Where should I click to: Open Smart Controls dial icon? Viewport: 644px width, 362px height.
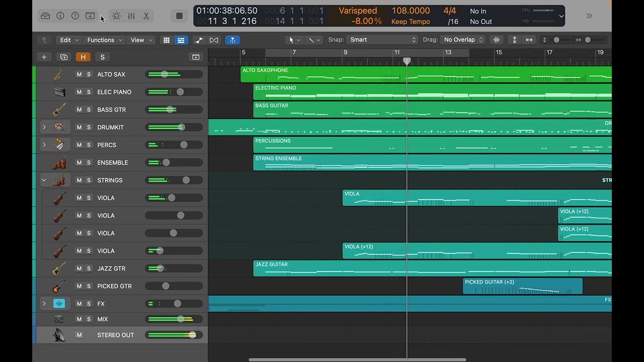click(x=116, y=16)
